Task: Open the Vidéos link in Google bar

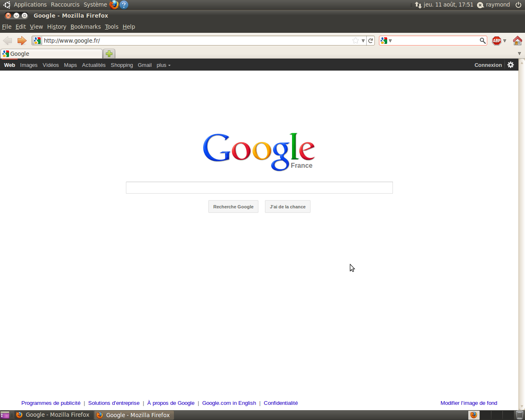Action: click(51, 65)
